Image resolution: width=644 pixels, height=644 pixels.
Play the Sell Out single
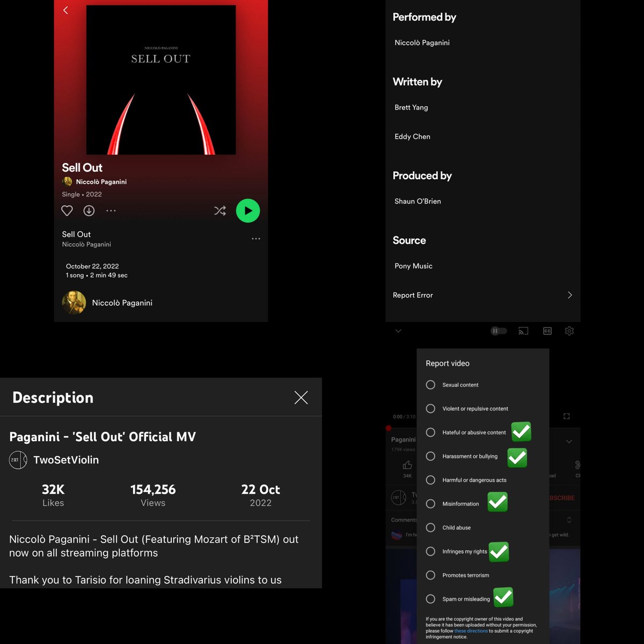coord(248,210)
